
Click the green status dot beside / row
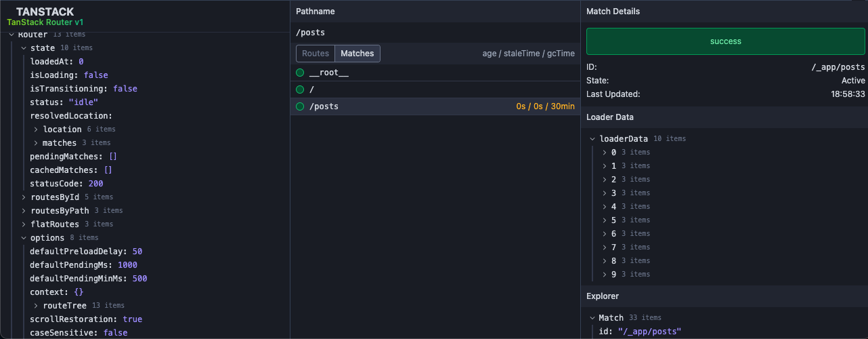(x=300, y=89)
